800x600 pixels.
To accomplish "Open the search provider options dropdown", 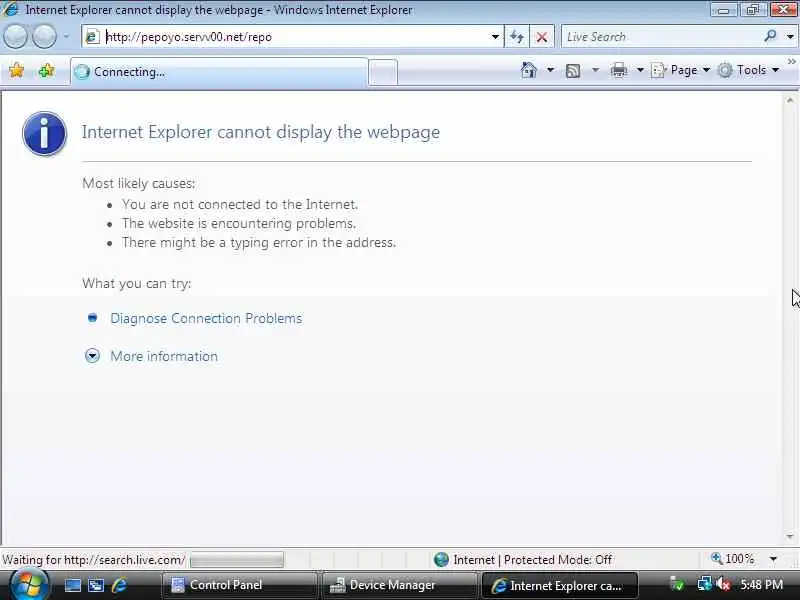I will click(x=790, y=37).
